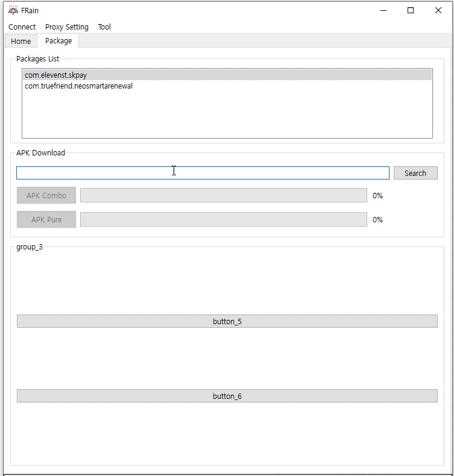Image resolution: width=454 pixels, height=476 pixels.
Task: Open the Proxy Setting menu
Action: 67,27
